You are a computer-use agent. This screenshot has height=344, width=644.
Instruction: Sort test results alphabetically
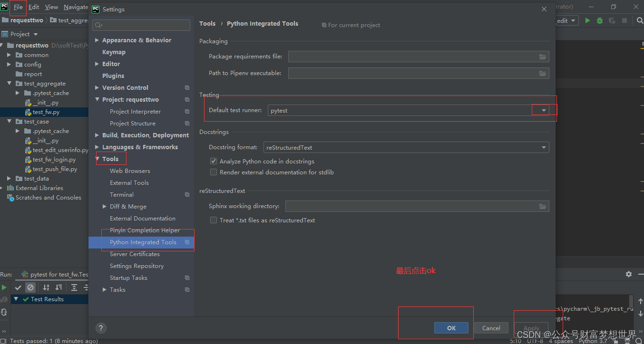pyautogui.click(x=46, y=287)
